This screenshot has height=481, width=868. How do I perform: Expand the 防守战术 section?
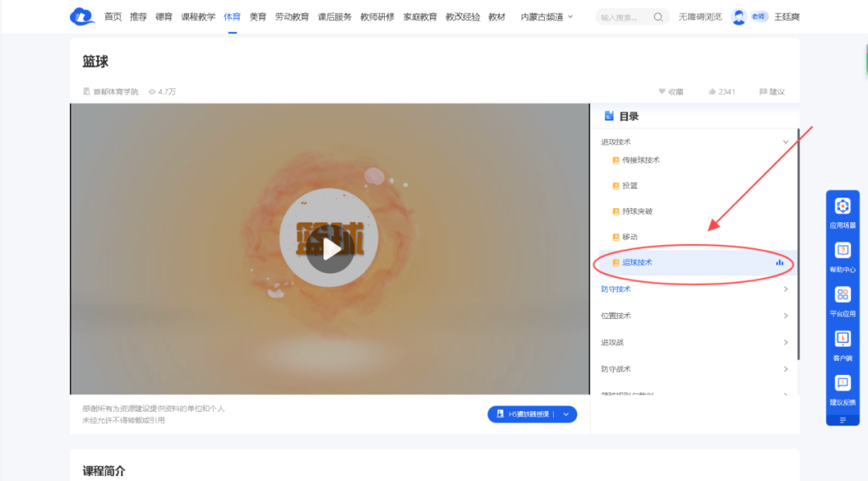point(785,369)
